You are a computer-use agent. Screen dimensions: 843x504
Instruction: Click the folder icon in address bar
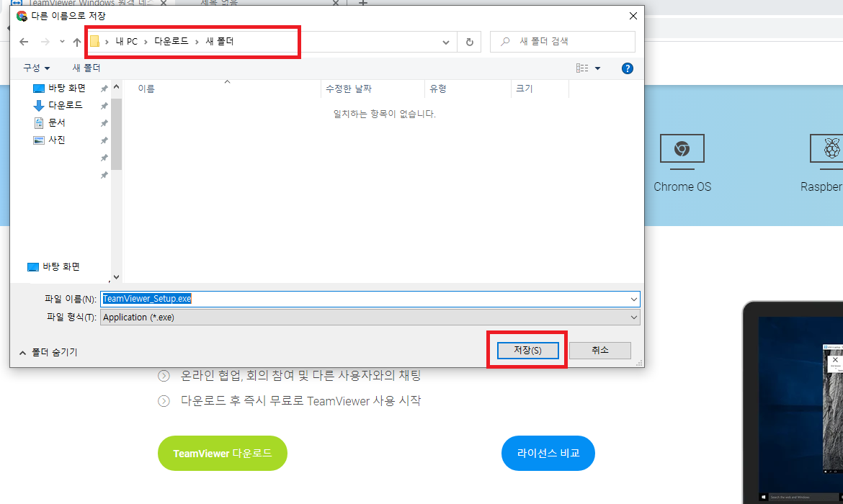(94, 41)
